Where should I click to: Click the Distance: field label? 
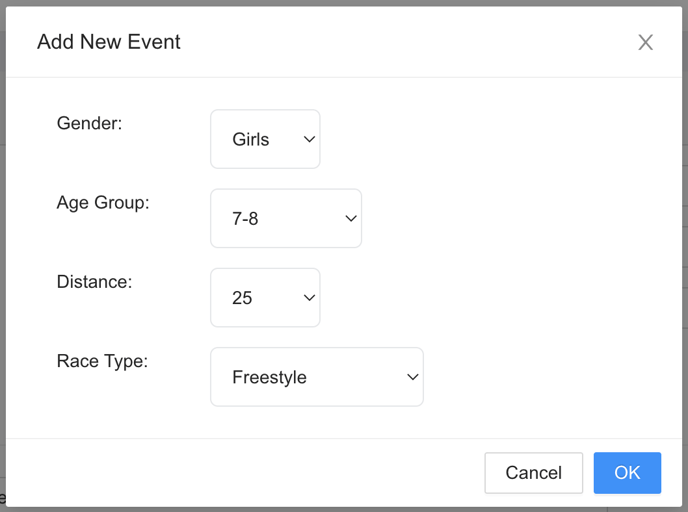(x=94, y=282)
